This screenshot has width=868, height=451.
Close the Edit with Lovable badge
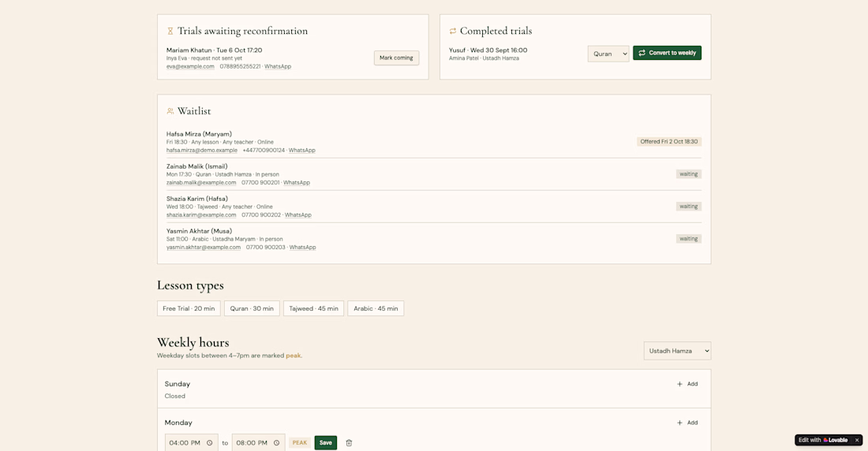[857, 440]
